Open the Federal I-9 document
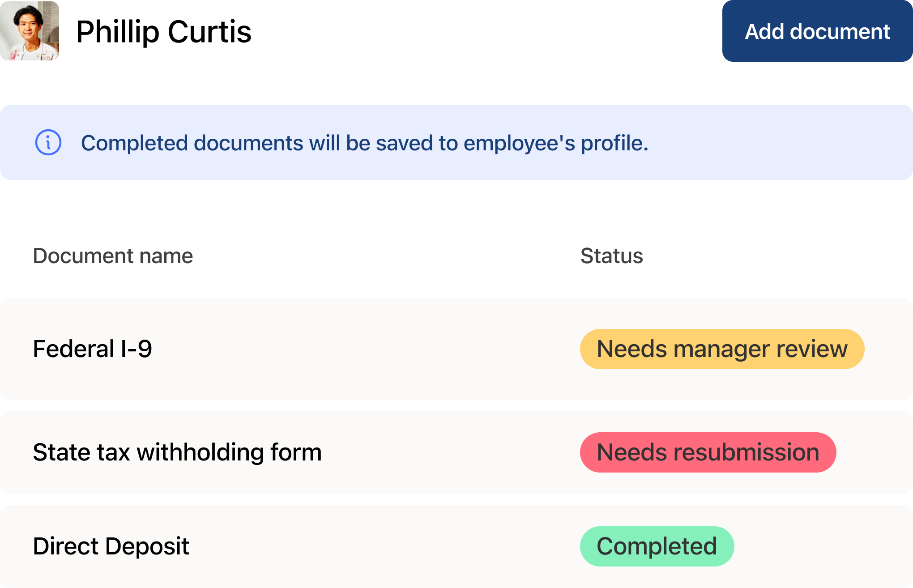913x588 pixels. (93, 349)
